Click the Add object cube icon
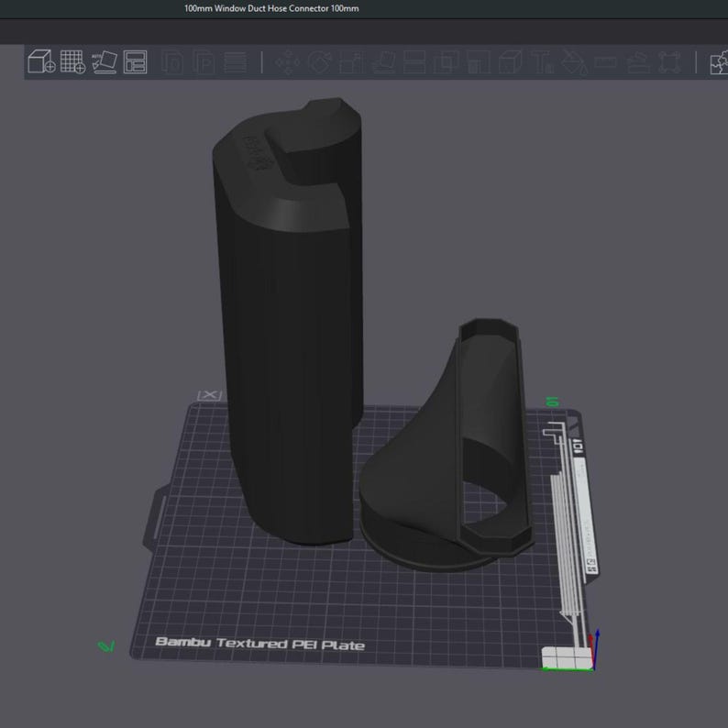Viewport: 728px width, 728px height. (41, 61)
